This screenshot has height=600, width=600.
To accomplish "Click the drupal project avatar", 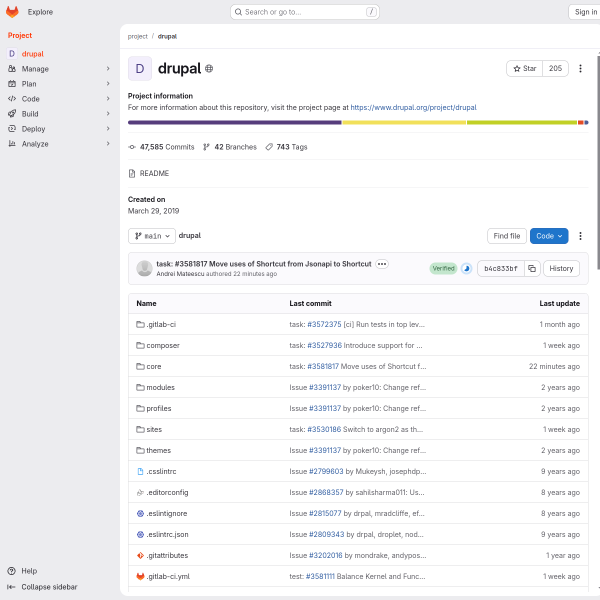I will coord(139,69).
